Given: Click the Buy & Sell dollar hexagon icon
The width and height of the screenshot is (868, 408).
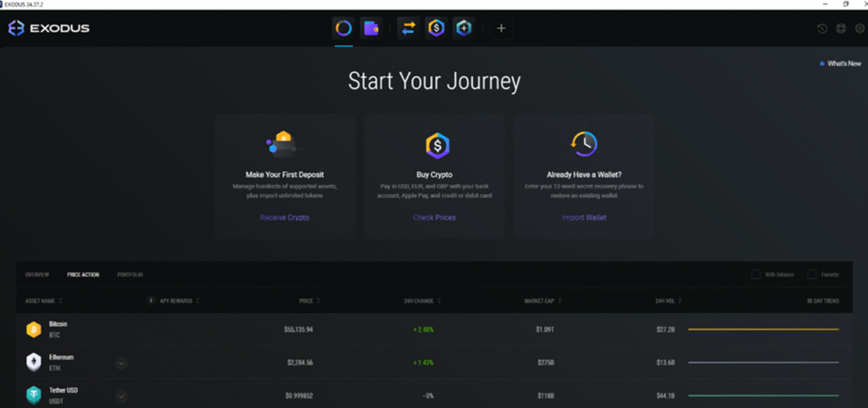Looking at the screenshot, I should coord(436,28).
